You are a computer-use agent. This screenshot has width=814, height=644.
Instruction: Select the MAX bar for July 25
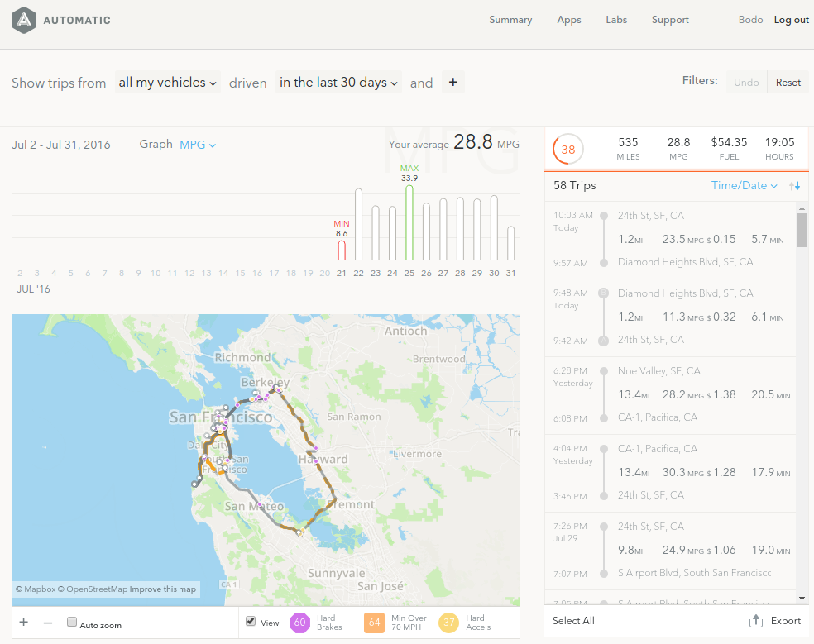click(x=409, y=222)
